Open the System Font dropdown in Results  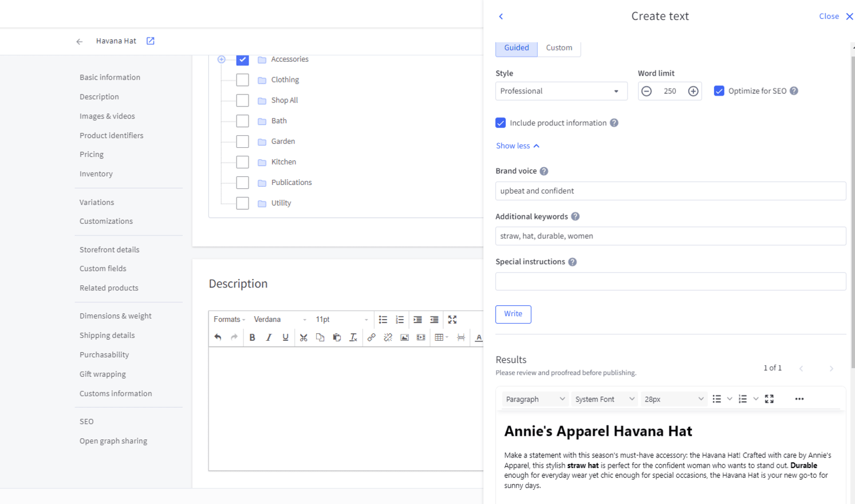[x=605, y=399]
